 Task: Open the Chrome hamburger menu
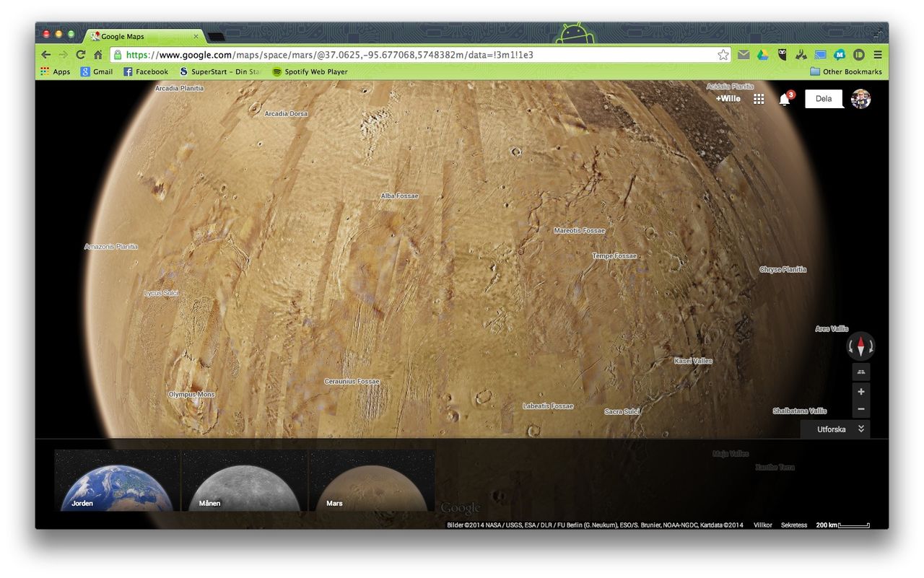tap(878, 54)
